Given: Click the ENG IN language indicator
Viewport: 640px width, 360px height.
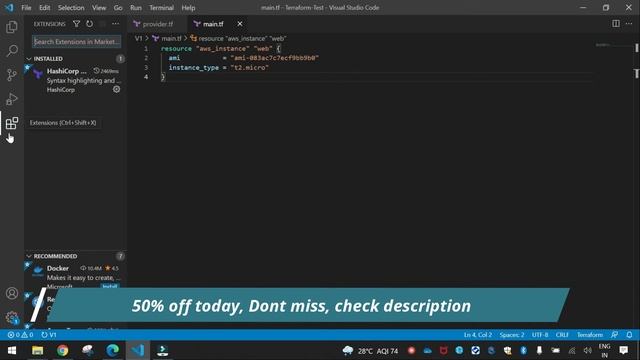Looking at the screenshot, I should (604, 351).
